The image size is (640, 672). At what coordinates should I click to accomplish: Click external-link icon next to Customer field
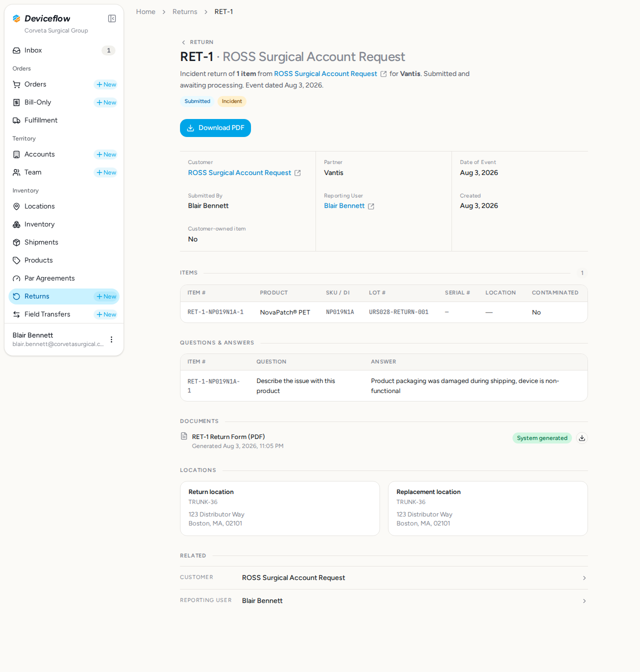point(297,173)
